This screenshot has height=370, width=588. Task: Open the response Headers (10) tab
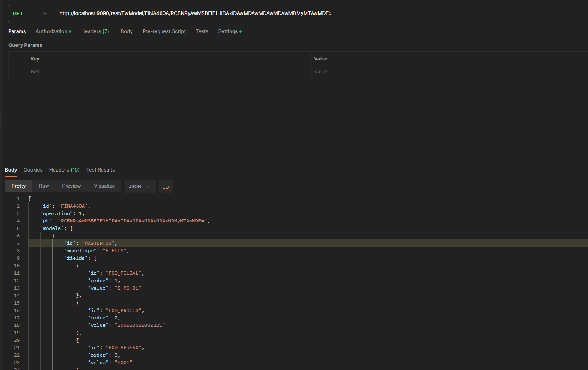(x=64, y=170)
